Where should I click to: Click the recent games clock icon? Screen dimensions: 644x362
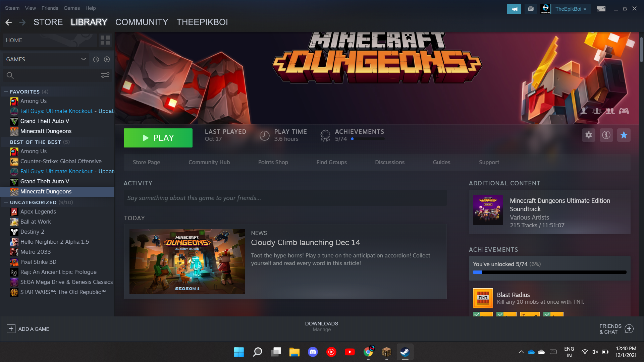[x=96, y=59]
